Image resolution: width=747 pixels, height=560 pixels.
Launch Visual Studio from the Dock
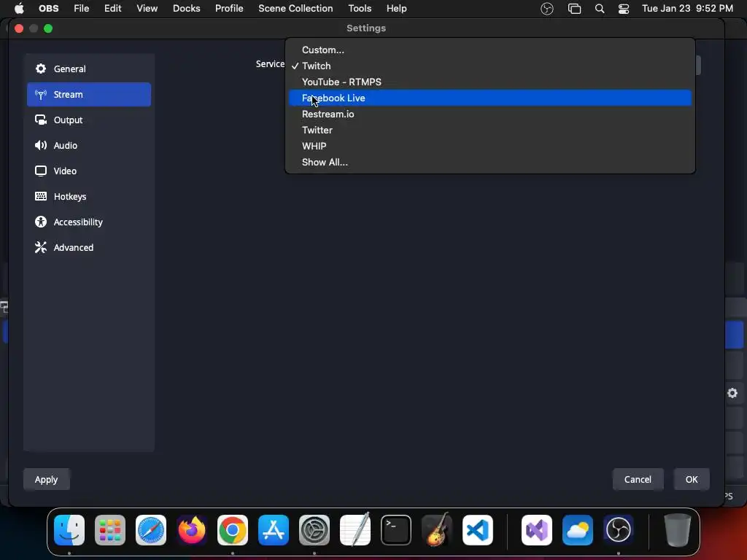pyautogui.click(x=537, y=530)
